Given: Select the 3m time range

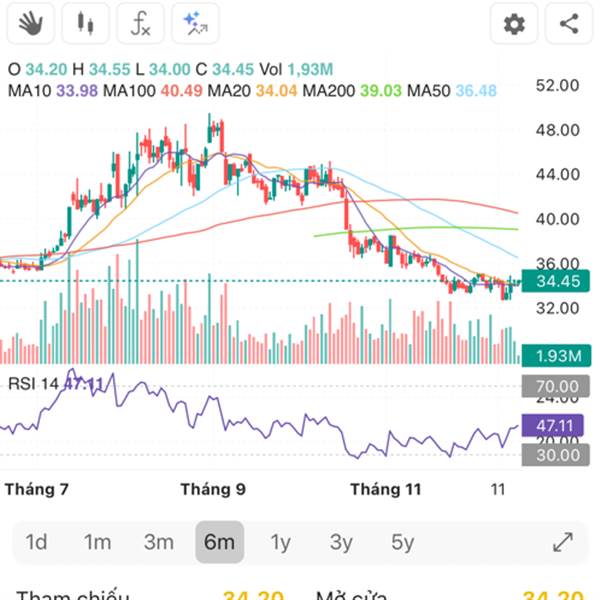Looking at the screenshot, I should [158, 542].
